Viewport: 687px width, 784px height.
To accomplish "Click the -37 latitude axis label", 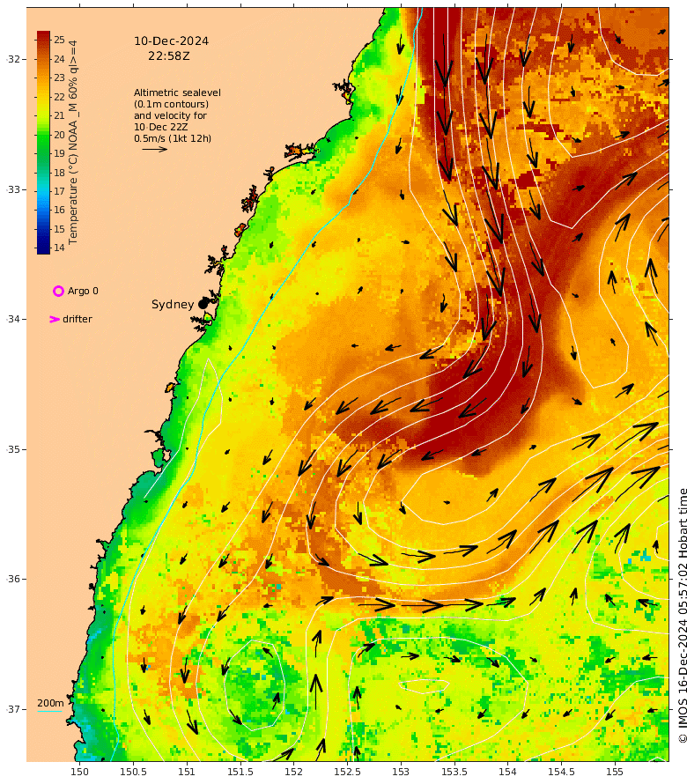I will (14, 709).
